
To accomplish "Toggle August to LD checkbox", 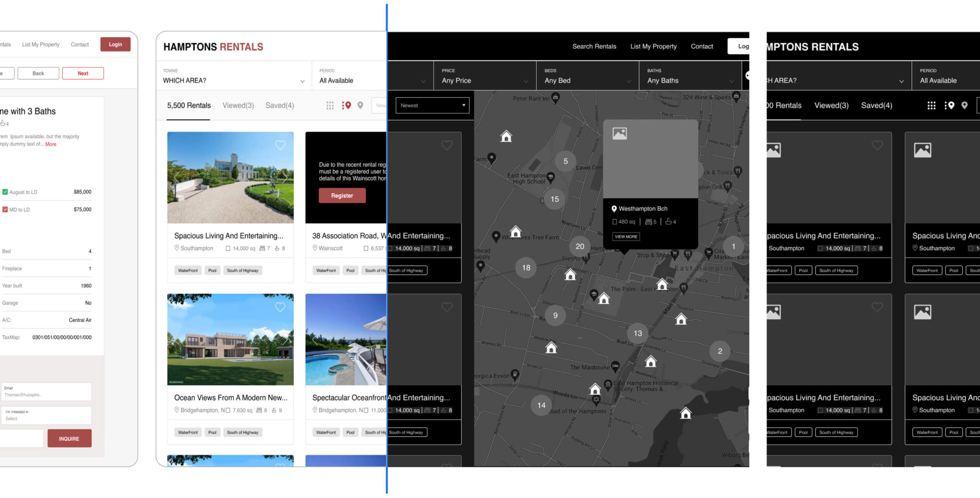I will (x=5, y=192).
